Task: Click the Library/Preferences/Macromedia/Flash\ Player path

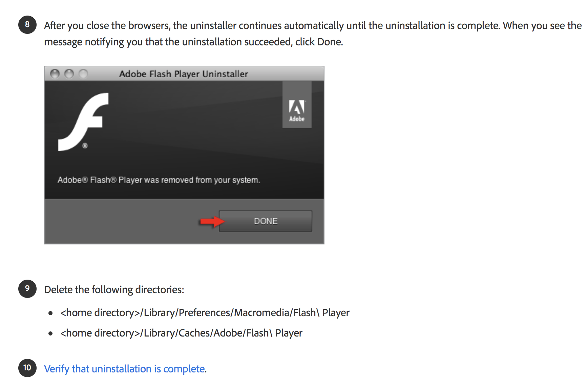Action: [x=205, y=312]
